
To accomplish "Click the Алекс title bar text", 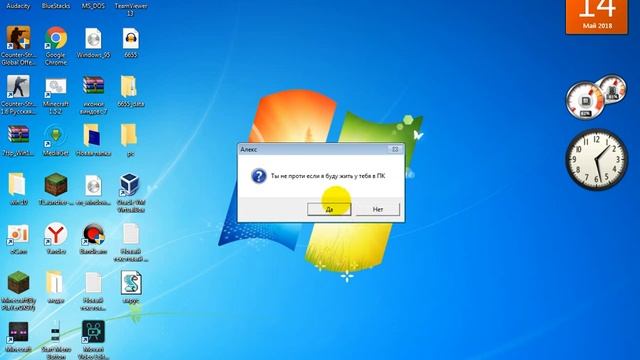I will (249, 149).
